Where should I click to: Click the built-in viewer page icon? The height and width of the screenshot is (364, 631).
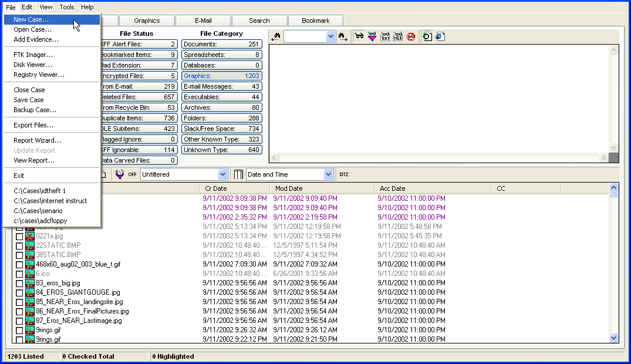point(427,36)
